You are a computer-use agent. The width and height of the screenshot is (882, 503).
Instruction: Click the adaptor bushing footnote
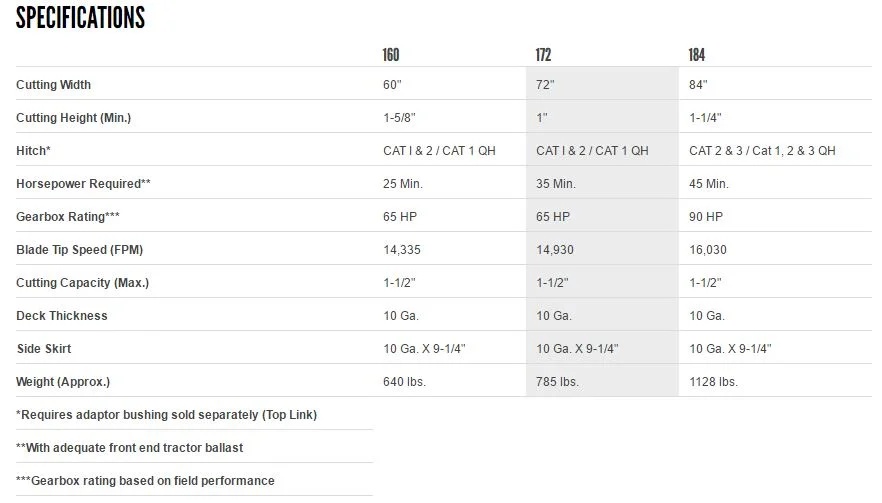pyautogui.click(x=166, y=415)
